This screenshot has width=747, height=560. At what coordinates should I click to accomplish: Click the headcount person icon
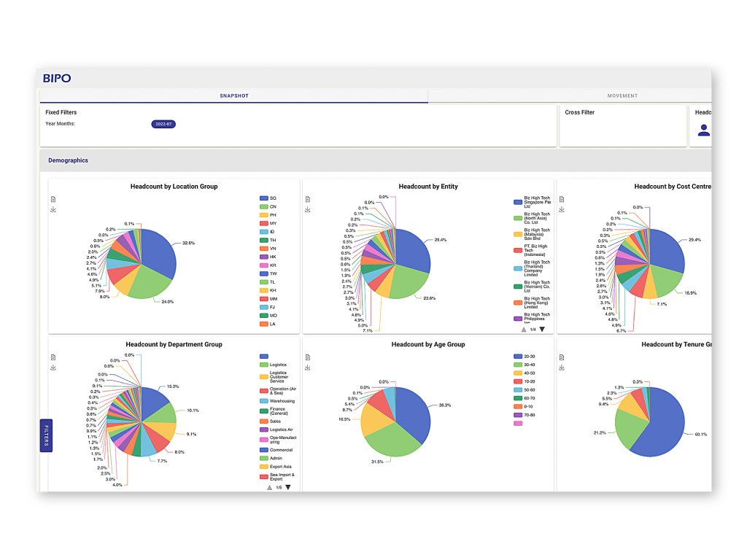[x=703, y=130]
